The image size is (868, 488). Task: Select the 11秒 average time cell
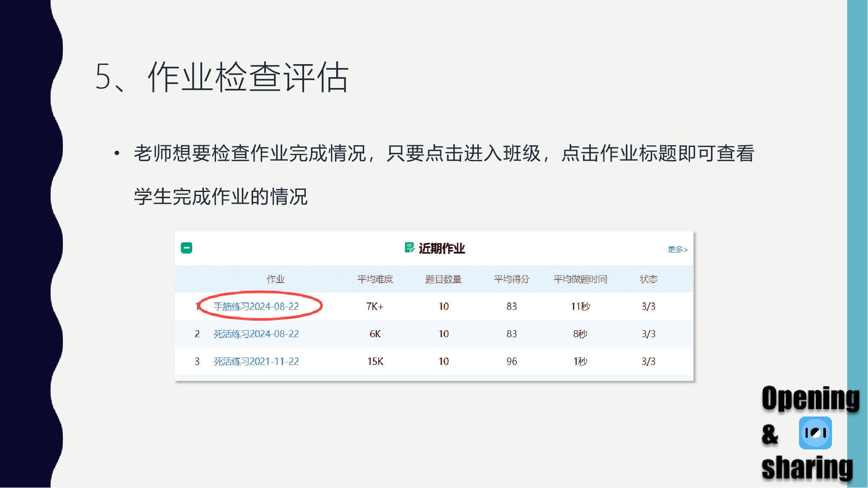580,306
